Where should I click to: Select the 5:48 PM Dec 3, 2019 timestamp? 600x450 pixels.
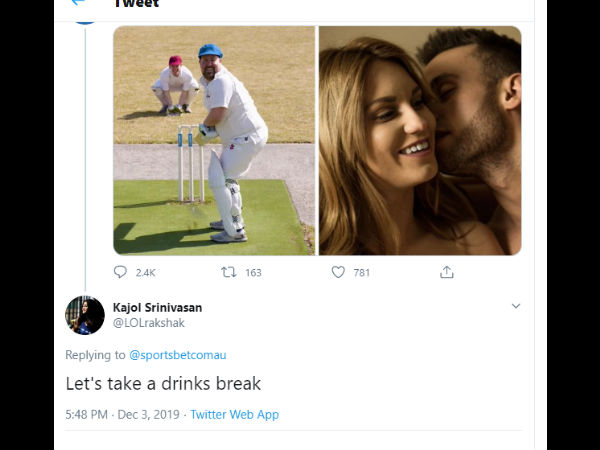tap(122, 414)
